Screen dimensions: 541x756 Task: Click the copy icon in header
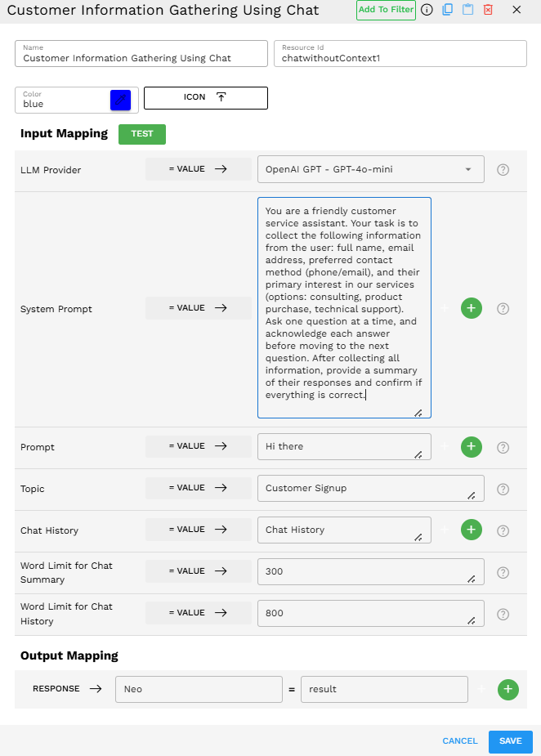pos(447,10)
